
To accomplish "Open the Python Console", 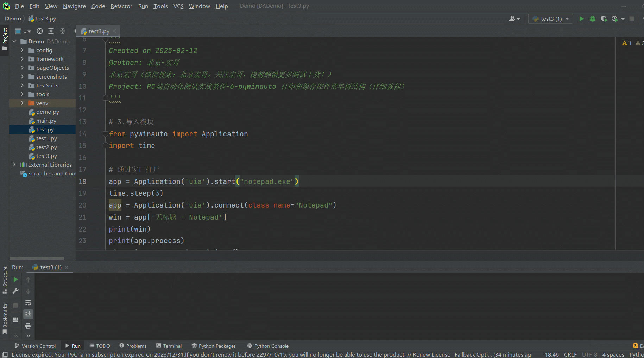I will click(268, 346).
